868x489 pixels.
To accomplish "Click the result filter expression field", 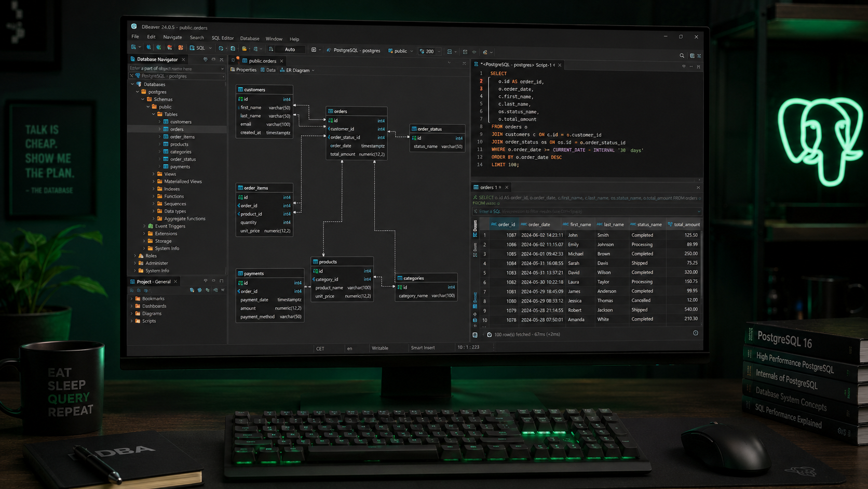I will click(587, 212).
